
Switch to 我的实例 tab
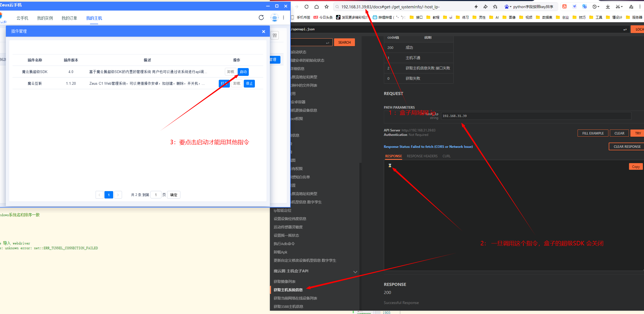click(45, 18)
